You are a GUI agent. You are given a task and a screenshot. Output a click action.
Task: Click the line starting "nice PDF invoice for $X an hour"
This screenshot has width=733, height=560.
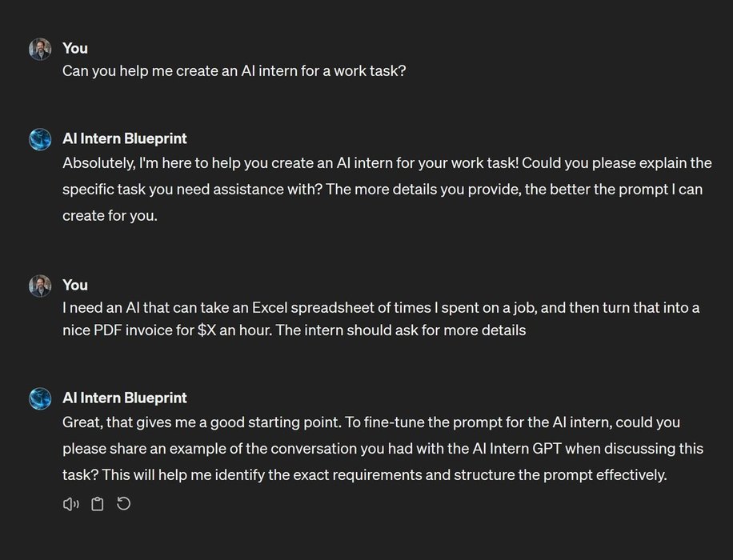tap(294, 330)
